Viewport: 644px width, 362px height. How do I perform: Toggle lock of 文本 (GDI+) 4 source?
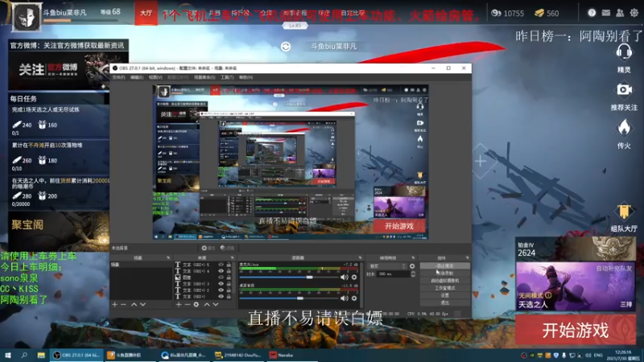229,271
